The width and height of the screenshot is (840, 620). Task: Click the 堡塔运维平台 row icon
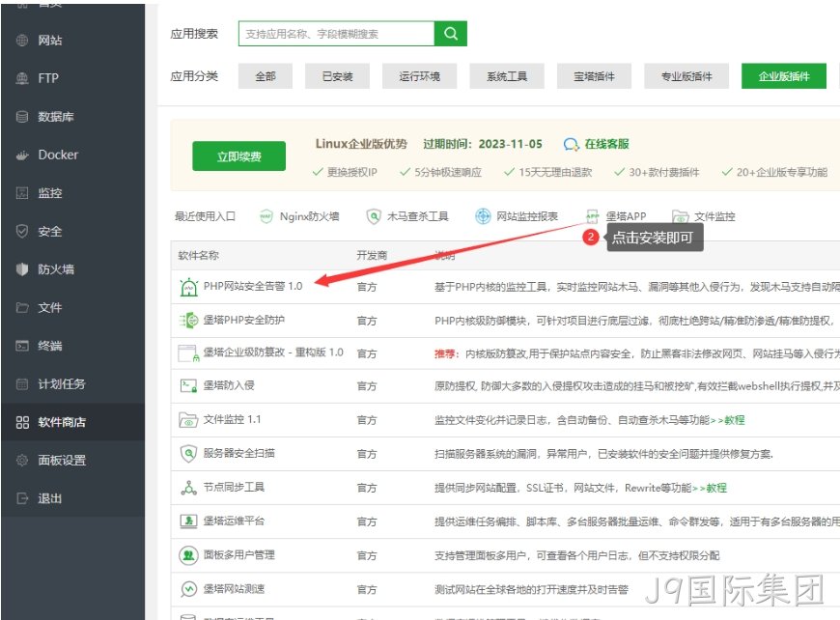188,521
